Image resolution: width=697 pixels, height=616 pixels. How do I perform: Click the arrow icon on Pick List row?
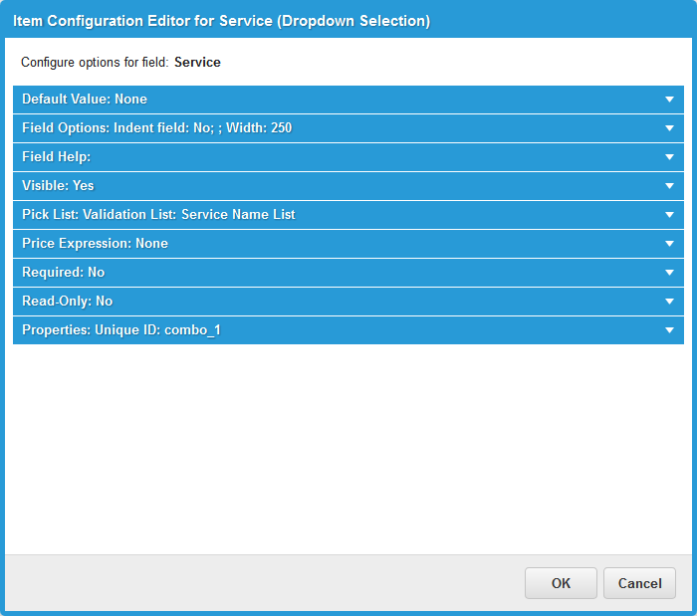pos(670,215)
